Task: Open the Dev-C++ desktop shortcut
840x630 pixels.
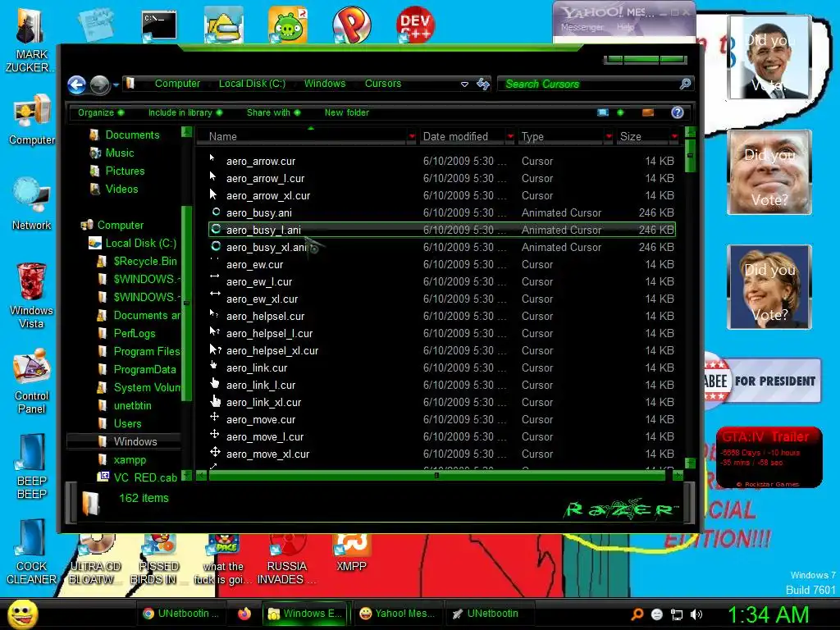Action: [415, 24]
